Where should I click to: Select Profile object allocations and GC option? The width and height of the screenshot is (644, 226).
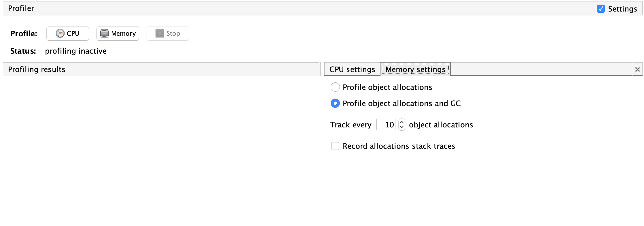[335, 103]
